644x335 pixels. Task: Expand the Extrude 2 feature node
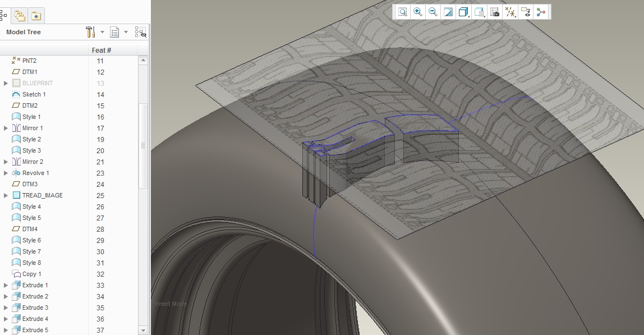tap(6, 296)
